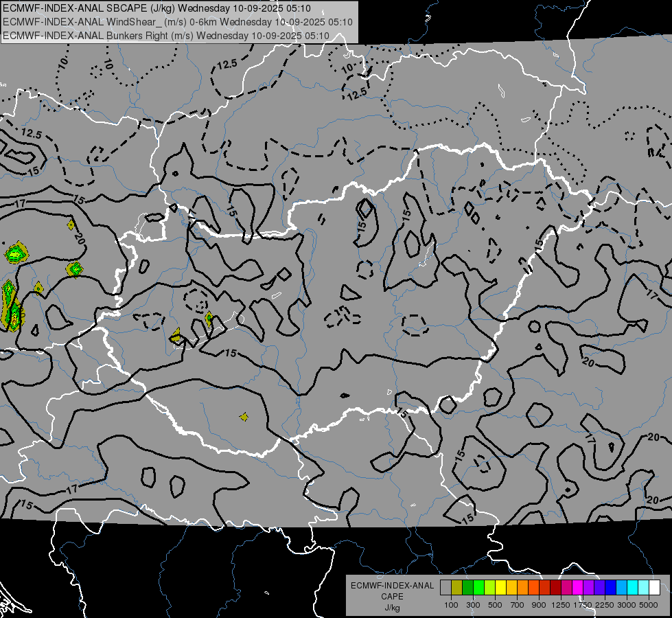Pick the white swatch ending the legend
The height and width of the screenshot is (618, 672).
pyautogui.click(x=654, y=588)
